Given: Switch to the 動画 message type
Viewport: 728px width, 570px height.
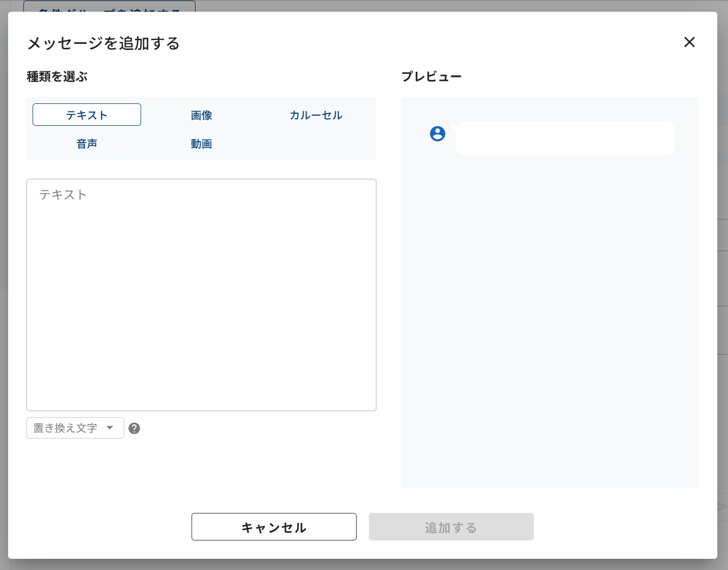Looking at the screenshot, I should click(201, 144).
